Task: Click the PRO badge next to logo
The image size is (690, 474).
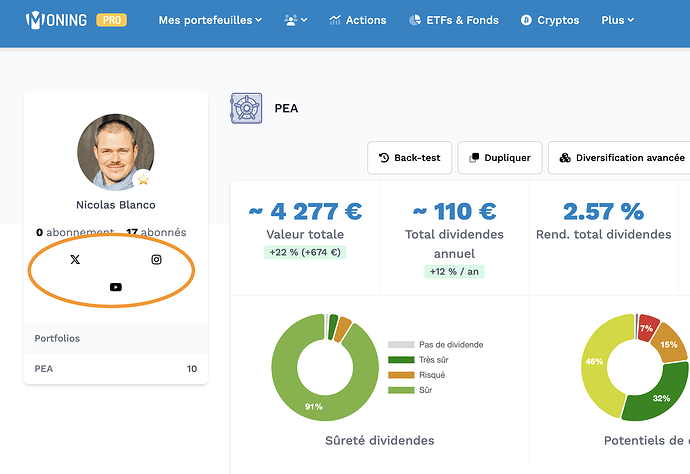Action: [x=111, y=20]
